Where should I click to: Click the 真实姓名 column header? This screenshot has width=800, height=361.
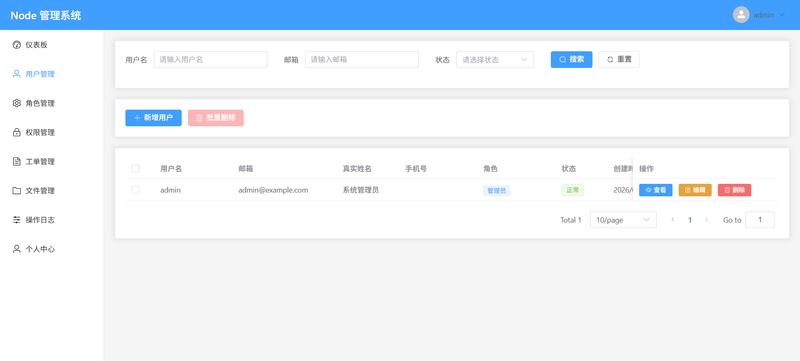pos(357,168)
